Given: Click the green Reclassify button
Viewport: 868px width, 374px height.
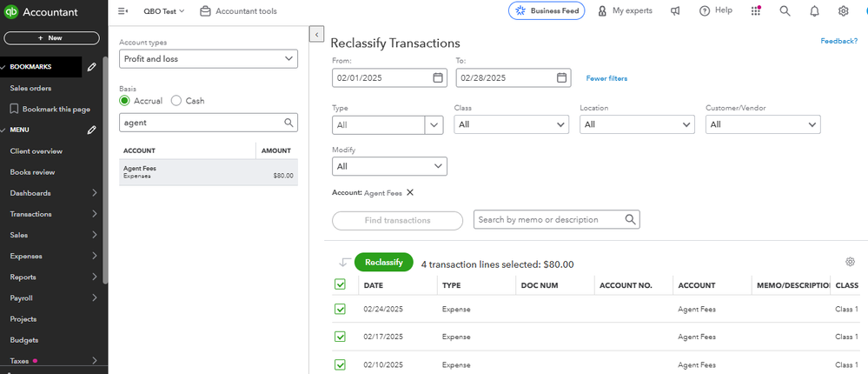Looking at the screenshot, I should coord(384,262).
